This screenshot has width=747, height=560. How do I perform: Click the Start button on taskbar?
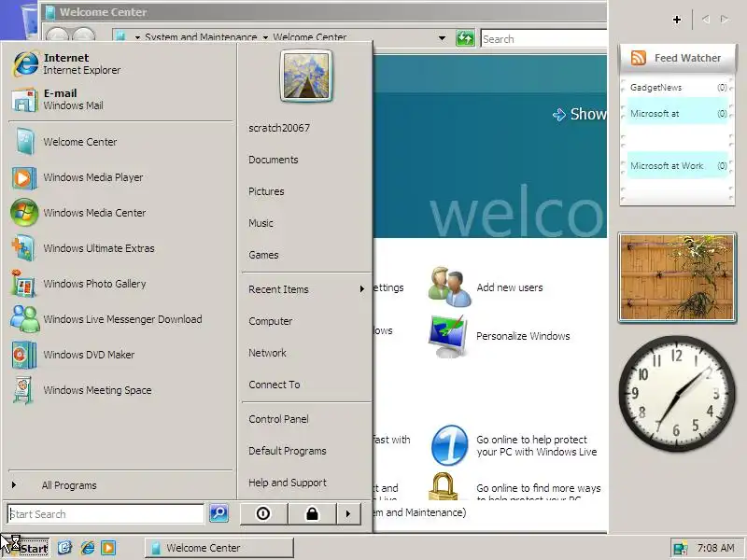coord(25,548)
